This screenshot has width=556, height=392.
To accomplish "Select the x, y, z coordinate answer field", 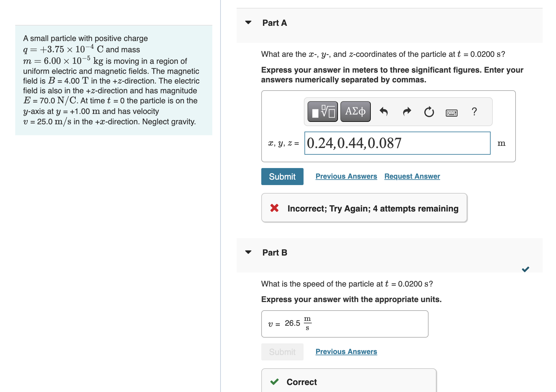I will (397, 143).
